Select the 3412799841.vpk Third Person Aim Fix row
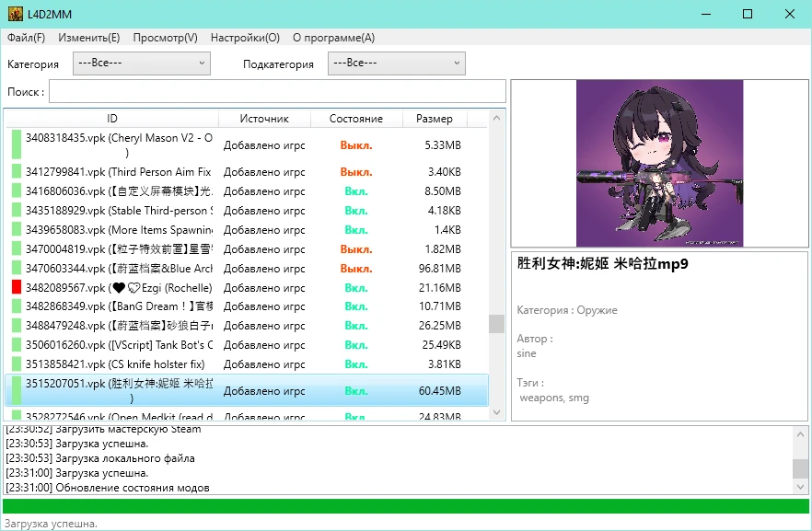This screenshot has height=531, width=812. coord(247,171)
